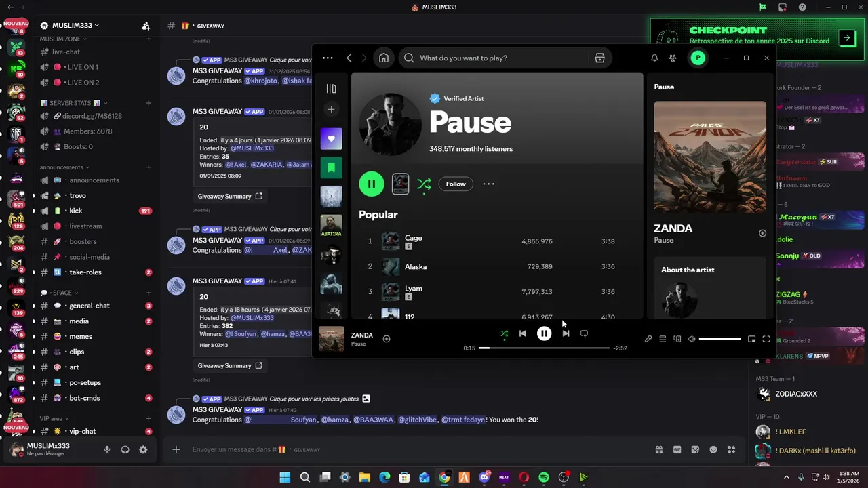Open Connect to a device icon
868x488 pixels.
click(677, 339)
